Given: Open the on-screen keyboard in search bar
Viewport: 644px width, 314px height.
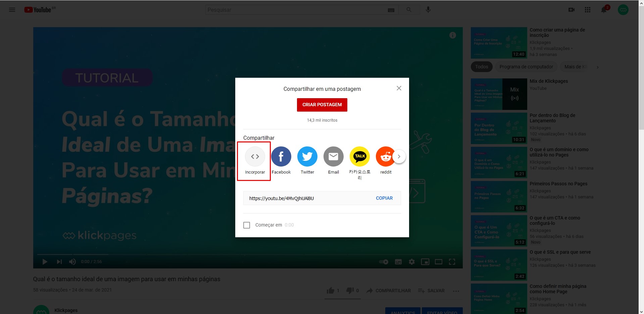Looking at the screenshot, I should (x=391, y=10).
